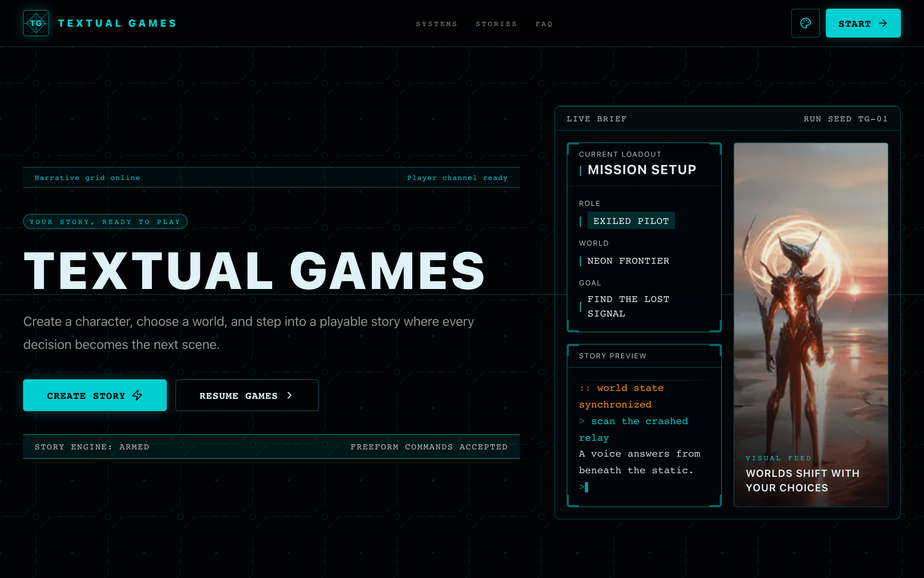The height and width of the screenshot is (578, 924).
Task: Click the lightning bolt icon on Create Story
Action: 138,395
